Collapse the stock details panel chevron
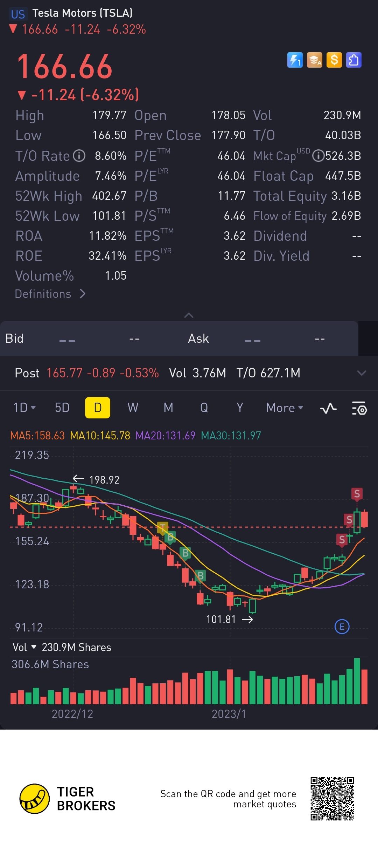The image size is (378, 868). 189,315
